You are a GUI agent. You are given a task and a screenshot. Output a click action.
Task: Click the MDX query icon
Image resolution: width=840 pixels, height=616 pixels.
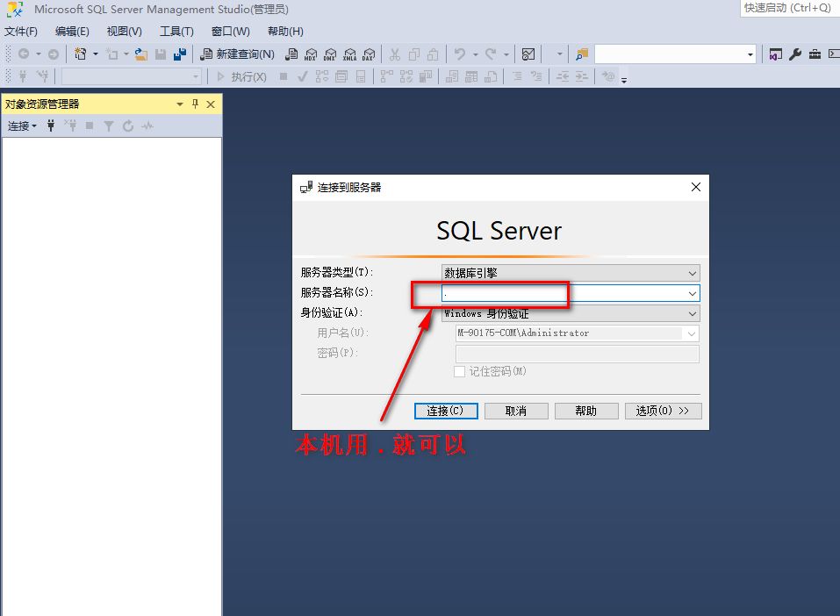[311, 54]
